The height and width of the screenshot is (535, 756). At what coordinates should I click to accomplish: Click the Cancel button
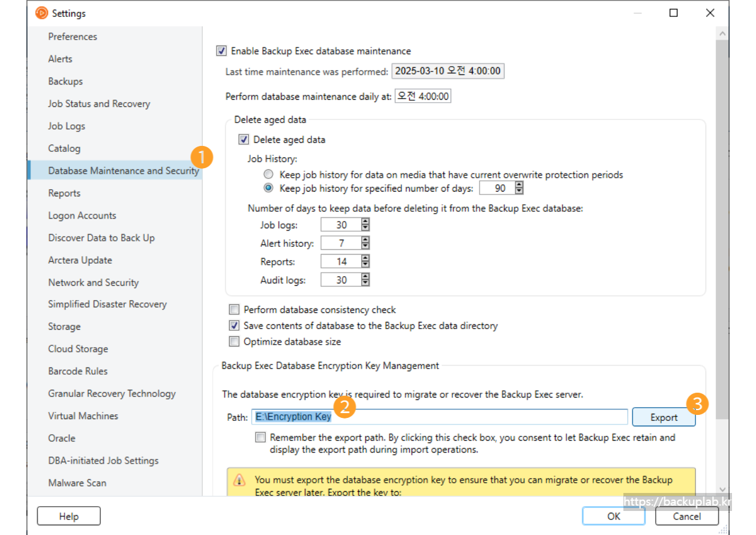point(686,516)
